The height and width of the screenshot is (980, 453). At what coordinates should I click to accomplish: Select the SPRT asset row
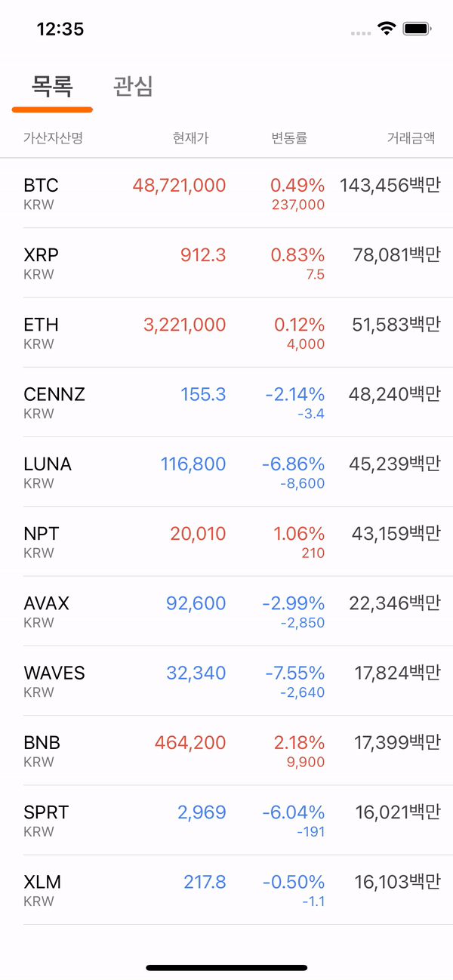[226, 820]
